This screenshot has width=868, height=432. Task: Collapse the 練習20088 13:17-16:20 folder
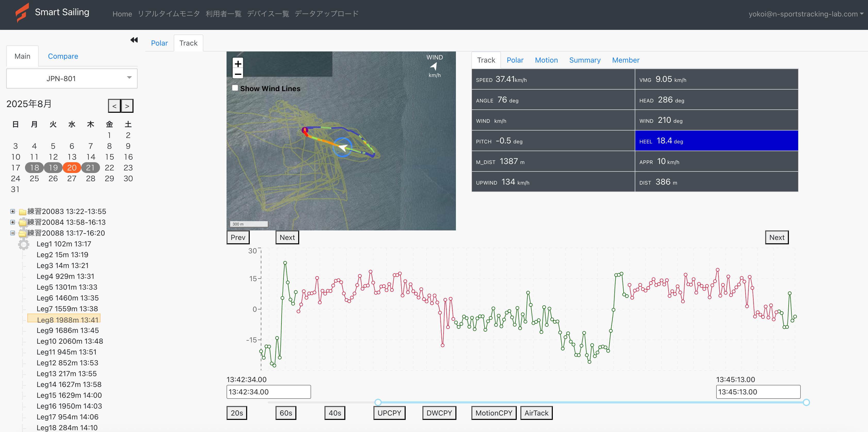[x=12, y=233]
